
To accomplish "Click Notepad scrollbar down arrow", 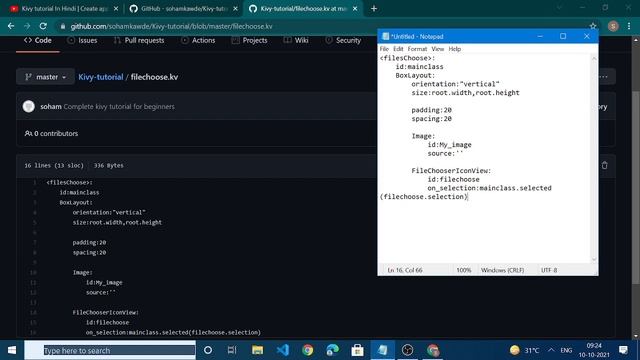I will (594, 259).
